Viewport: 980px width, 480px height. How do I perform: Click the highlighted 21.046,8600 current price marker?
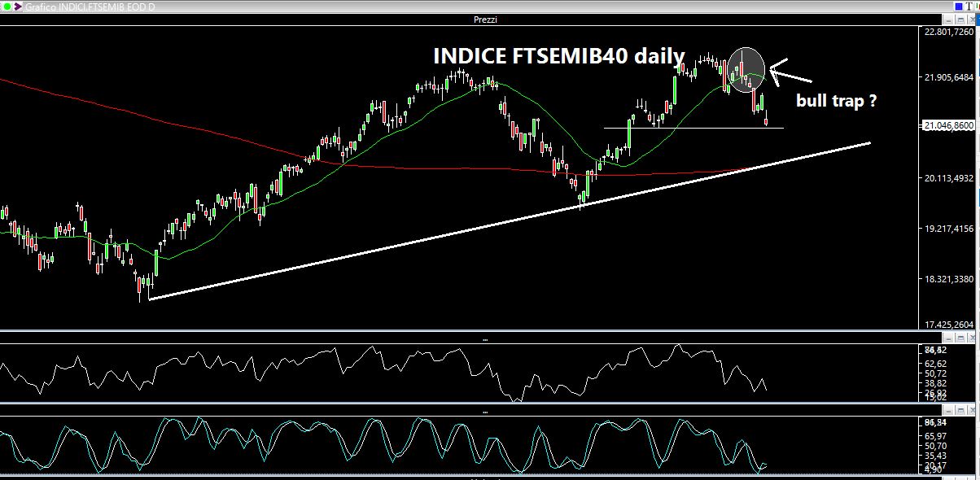[x=950, y=125]
